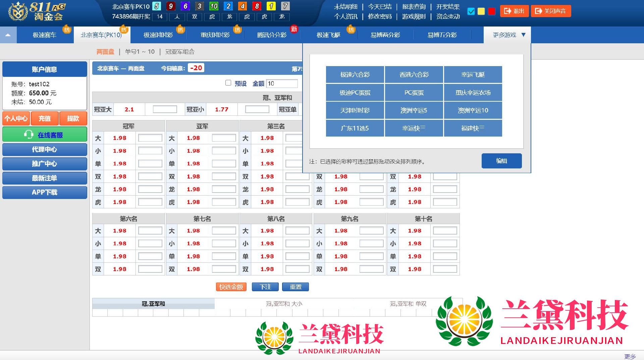Click the 金额 amount input field

(282, 84)
